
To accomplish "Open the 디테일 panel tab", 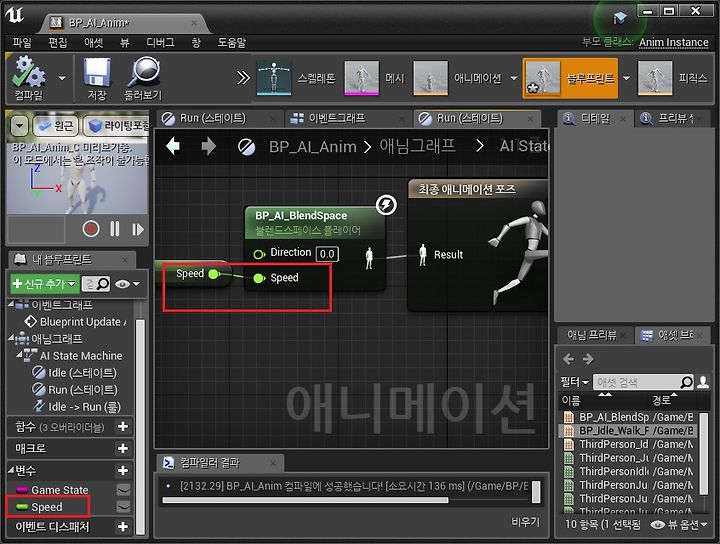I will coord(595,118).
